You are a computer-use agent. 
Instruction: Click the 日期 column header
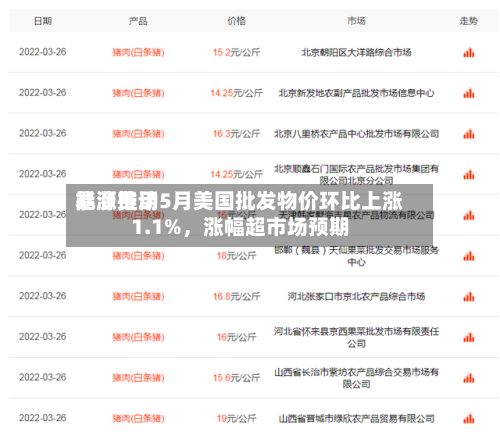(x=43, y=21)
